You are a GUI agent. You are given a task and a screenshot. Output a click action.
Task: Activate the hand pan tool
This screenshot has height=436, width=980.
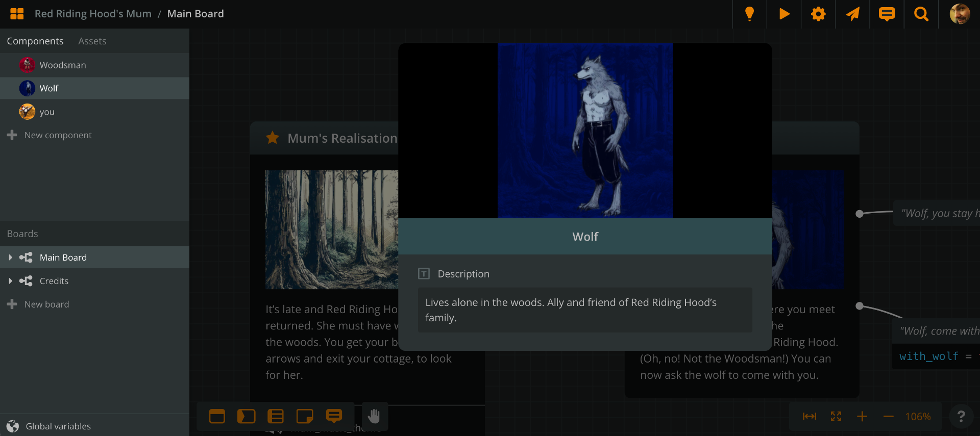(x=375, y=416)
